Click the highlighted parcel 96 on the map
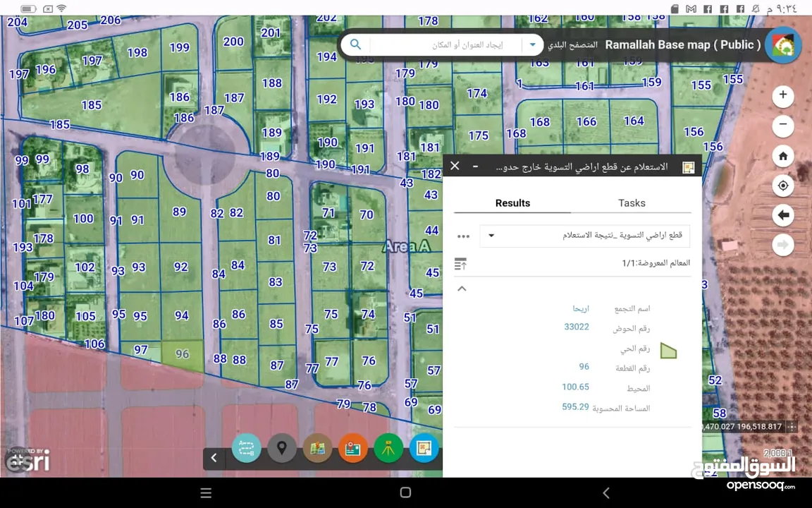The height and width of the screenshot is (508, 812). (183, 354)
